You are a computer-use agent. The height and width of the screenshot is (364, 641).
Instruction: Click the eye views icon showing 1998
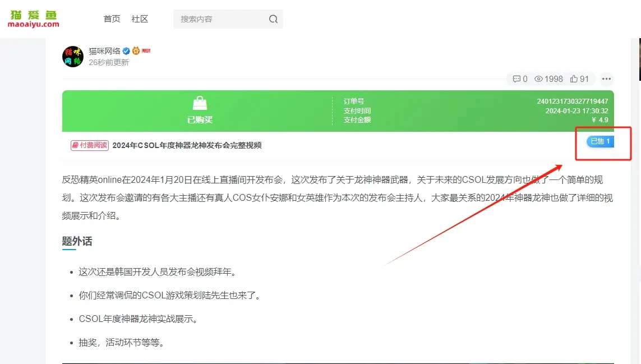click(x=538, y=79)
